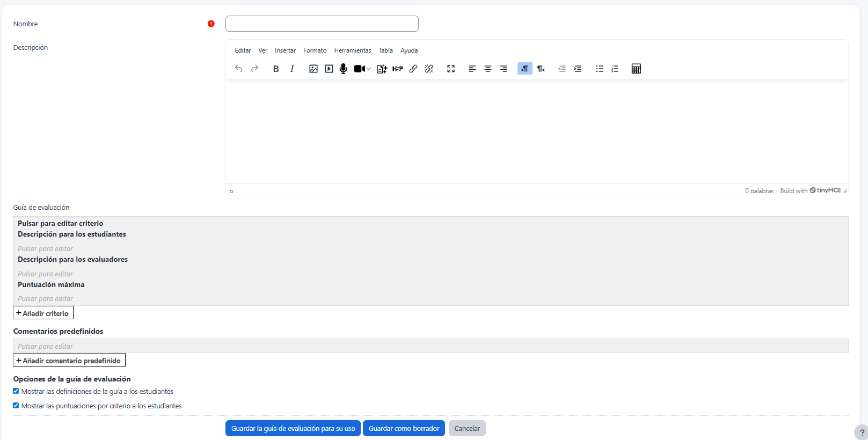
Task: Toggle bold formatting in the editor
Action: click(276, 69)
